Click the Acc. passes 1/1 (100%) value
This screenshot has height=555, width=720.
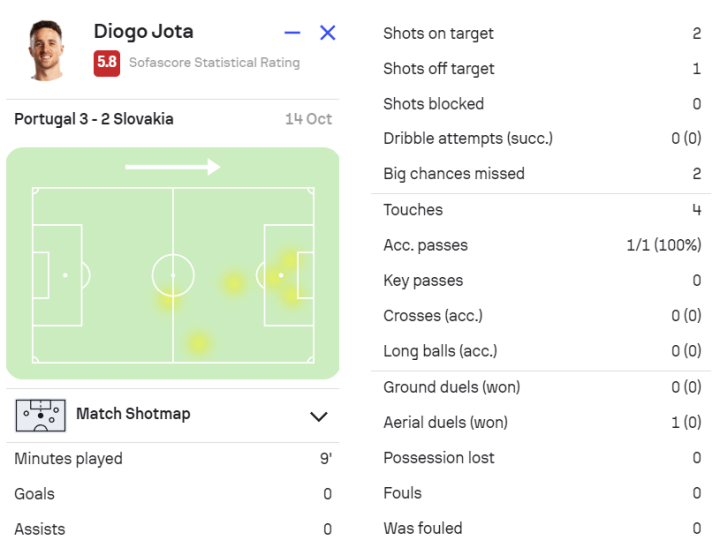click(663, 245)
